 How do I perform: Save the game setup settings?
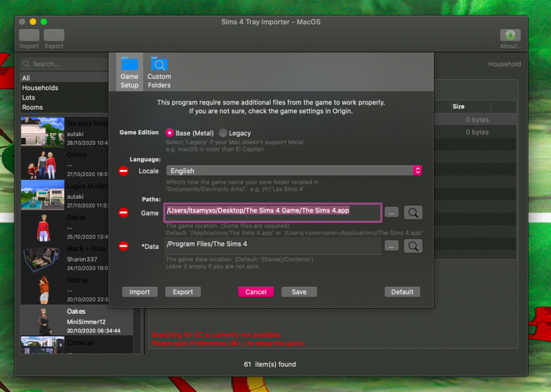[299, 292]
